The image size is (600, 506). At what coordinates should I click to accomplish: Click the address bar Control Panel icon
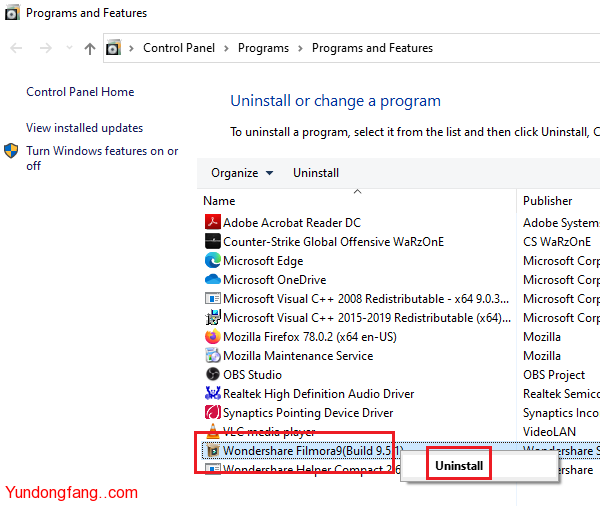pos(113,48)
